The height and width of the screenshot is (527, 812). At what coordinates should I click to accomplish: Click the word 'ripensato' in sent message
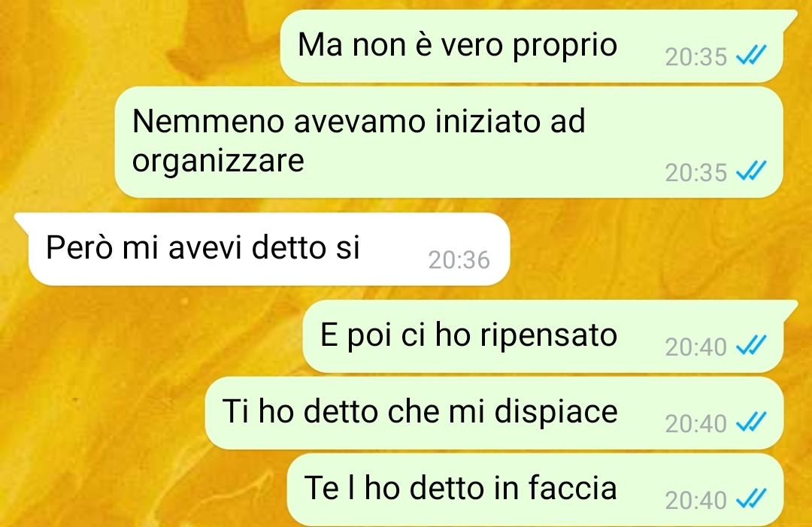(548, 336)
